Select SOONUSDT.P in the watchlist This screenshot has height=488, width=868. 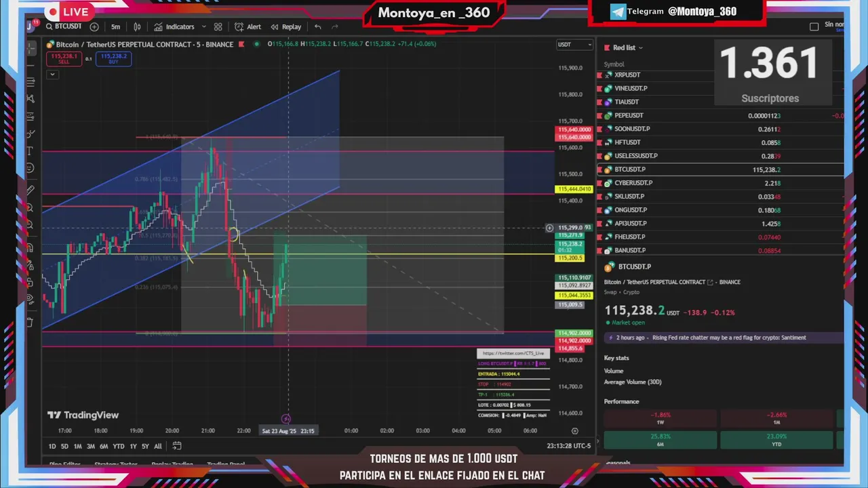click(x=721, y=129)
